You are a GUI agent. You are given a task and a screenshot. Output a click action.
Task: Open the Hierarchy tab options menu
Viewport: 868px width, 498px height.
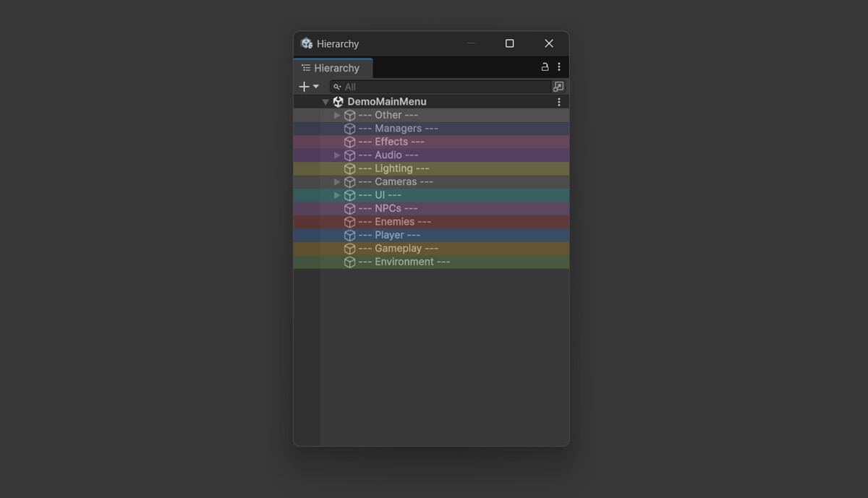(x=559, y=66)
